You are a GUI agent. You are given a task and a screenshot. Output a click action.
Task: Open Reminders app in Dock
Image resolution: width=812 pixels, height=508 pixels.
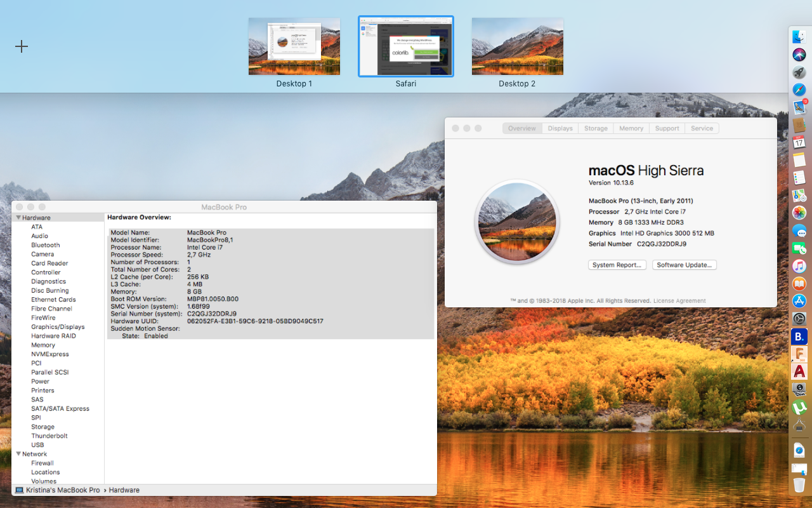[799, 178]
